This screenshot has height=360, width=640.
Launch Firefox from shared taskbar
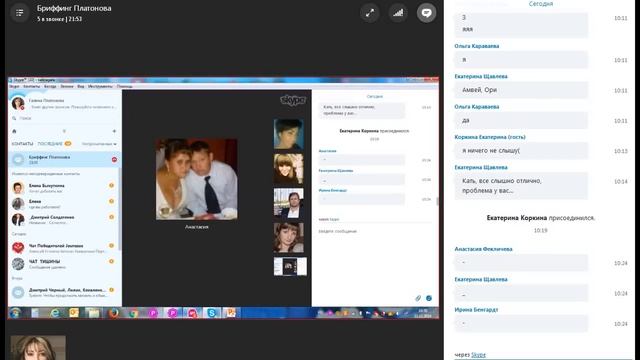[x=113, y=313]
